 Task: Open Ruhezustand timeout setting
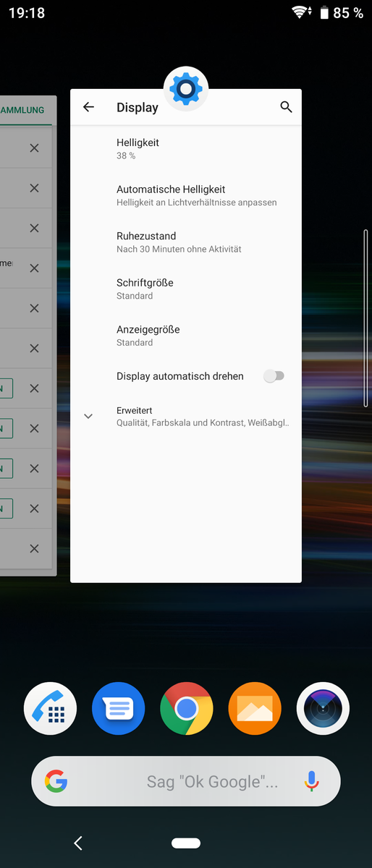(186, 242)
